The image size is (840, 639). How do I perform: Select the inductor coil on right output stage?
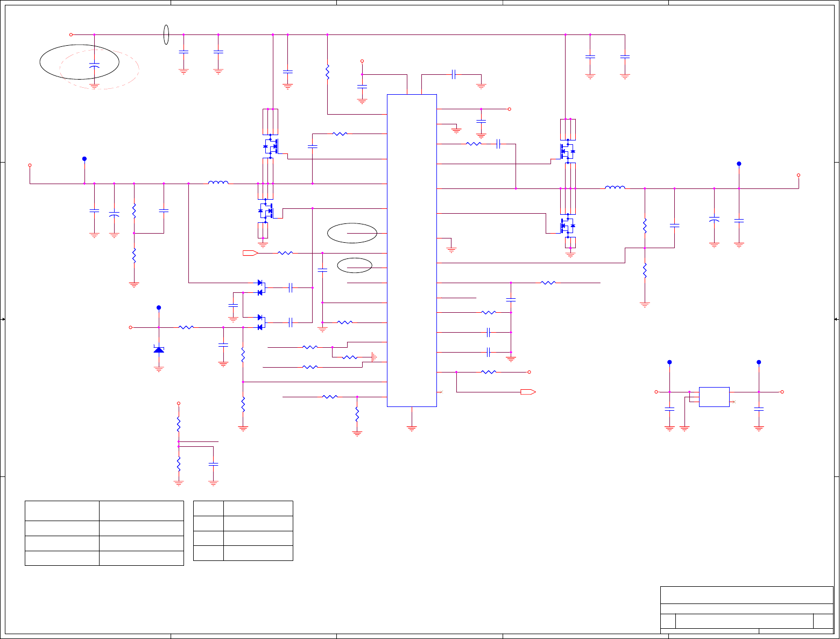(x=615, y=188)
